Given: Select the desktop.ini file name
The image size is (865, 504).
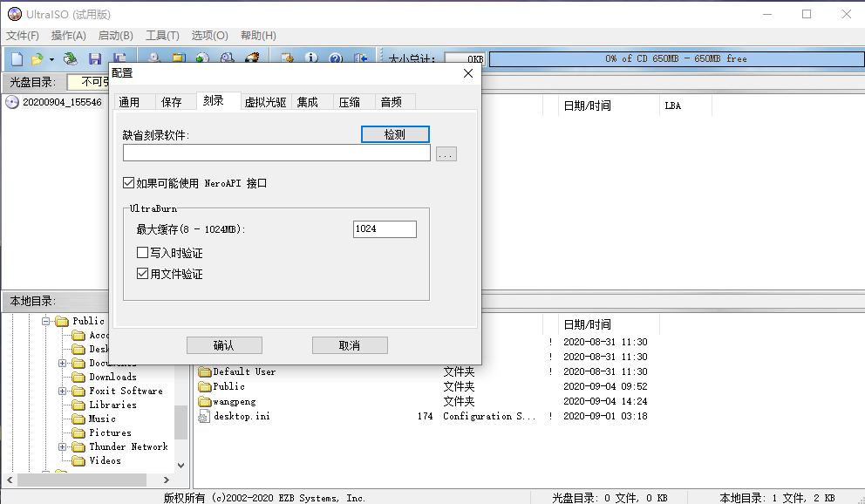Looking at the screenshot, I should pos(242,416).
